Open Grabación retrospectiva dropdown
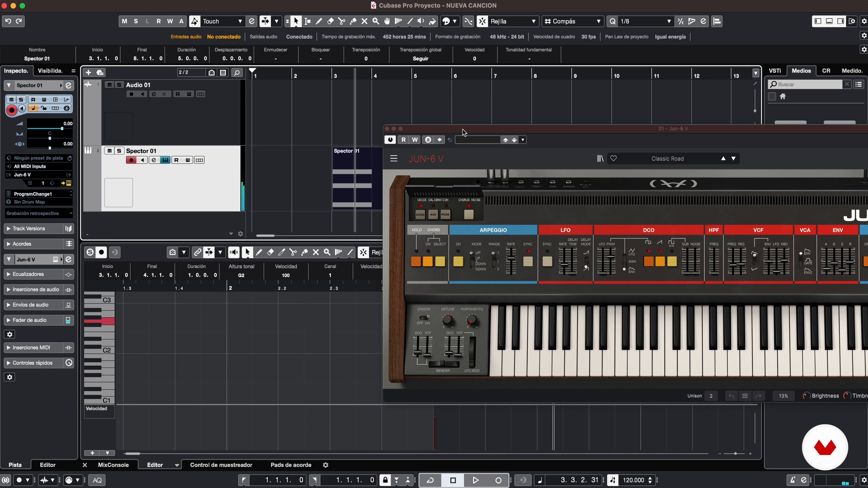Image resolution: width=868 pixels, height=488 pixels. (39, 213)
